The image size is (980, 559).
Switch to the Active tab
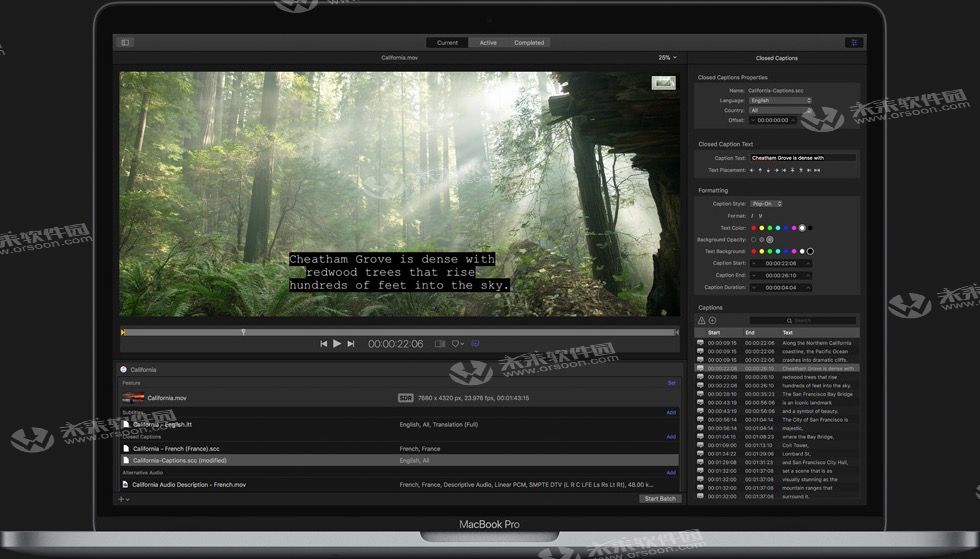pyautogui.click(x=488, y=42)
